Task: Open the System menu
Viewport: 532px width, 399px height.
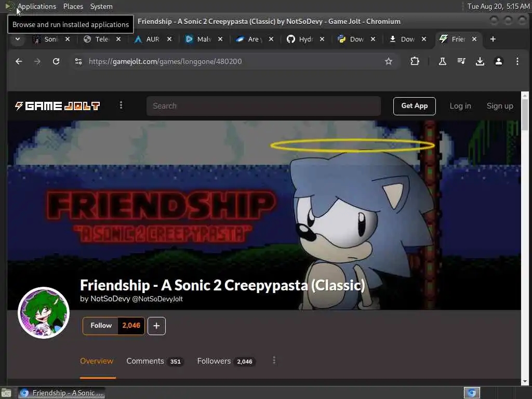Action: click(101, 6)
